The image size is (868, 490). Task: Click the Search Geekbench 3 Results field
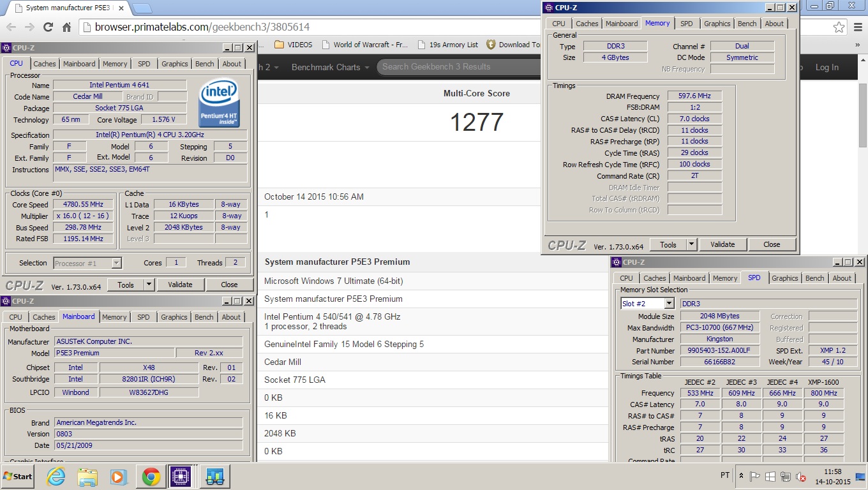point(458,66)
